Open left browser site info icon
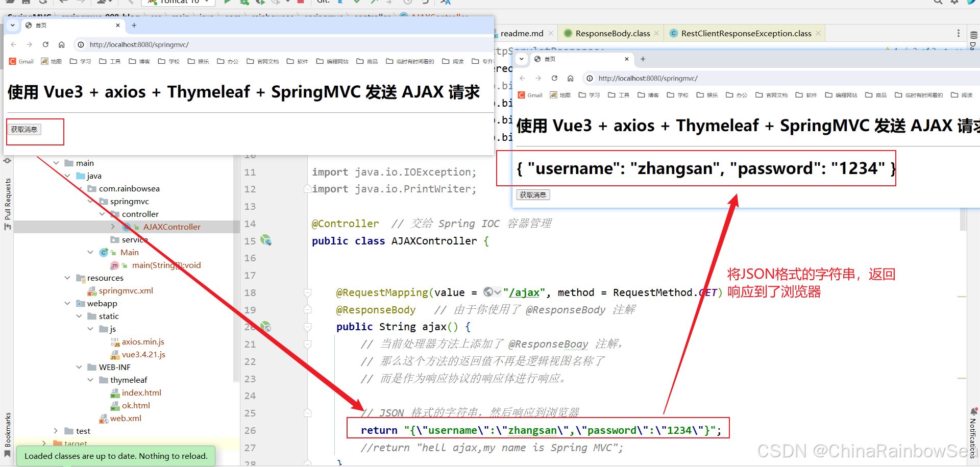This screenshot has height=467, width=980. [x=81, y=44]
